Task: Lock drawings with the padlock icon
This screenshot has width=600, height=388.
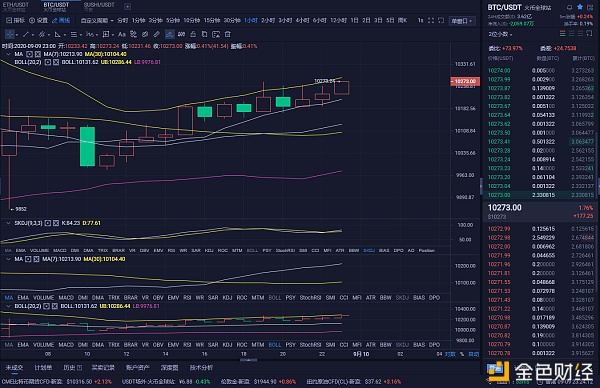Action: point(193,34)
